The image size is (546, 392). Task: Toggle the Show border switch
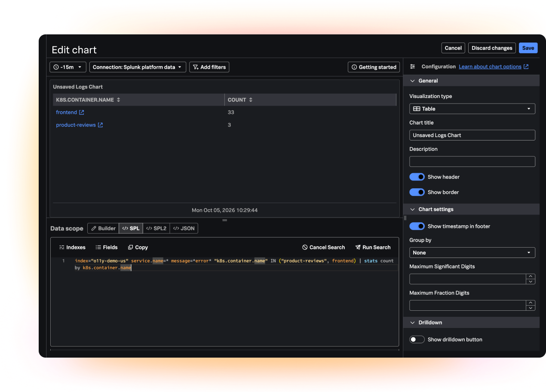[417, 192]
